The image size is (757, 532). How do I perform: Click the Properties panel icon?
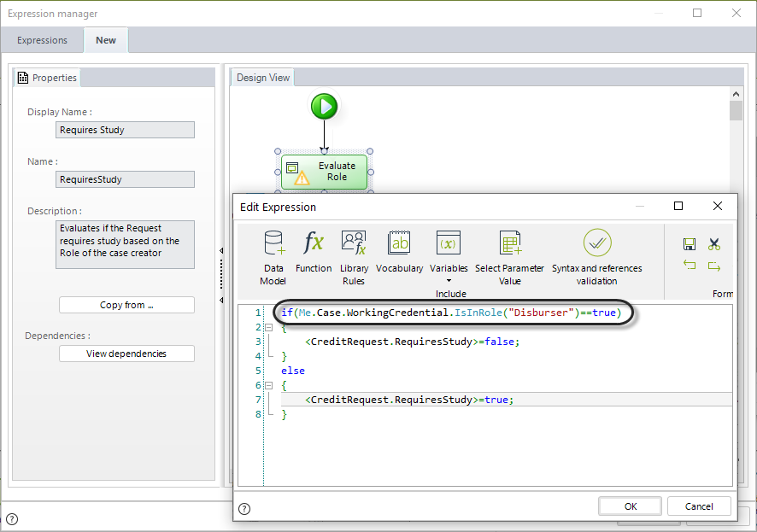point(23,78)
